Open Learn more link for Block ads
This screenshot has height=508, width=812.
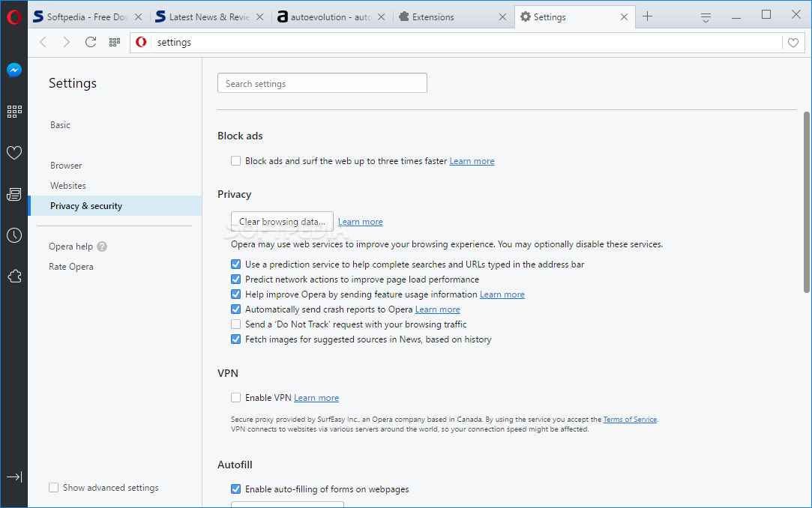472,161
